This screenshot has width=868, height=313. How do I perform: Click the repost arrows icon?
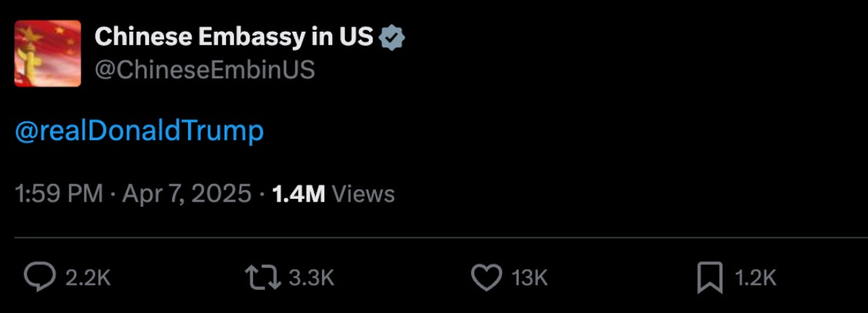pos(263,278)
